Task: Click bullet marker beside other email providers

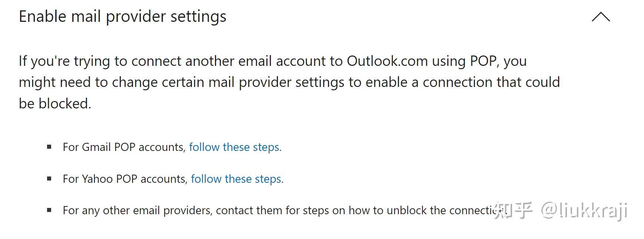Action: [x=49, y=210]
